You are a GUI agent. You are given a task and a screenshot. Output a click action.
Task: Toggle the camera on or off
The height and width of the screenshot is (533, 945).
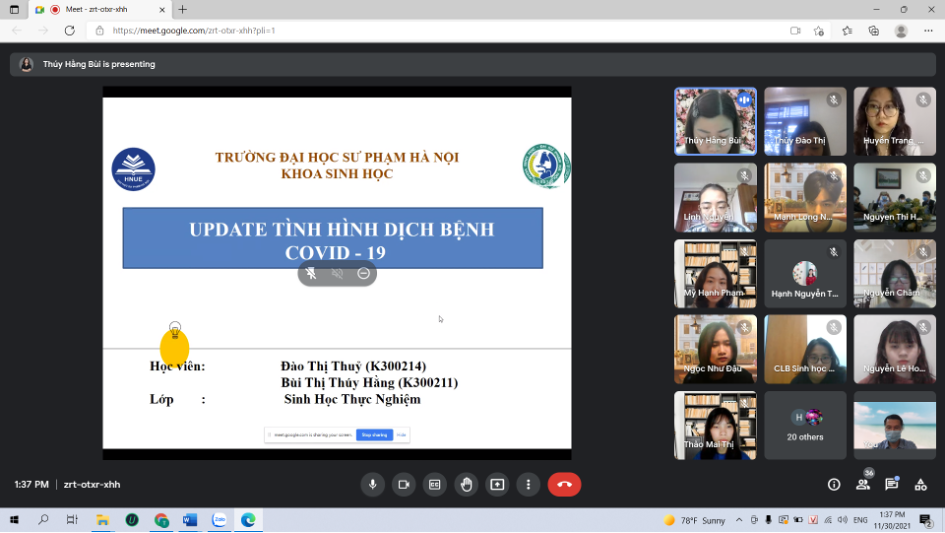tap(403, 485)
